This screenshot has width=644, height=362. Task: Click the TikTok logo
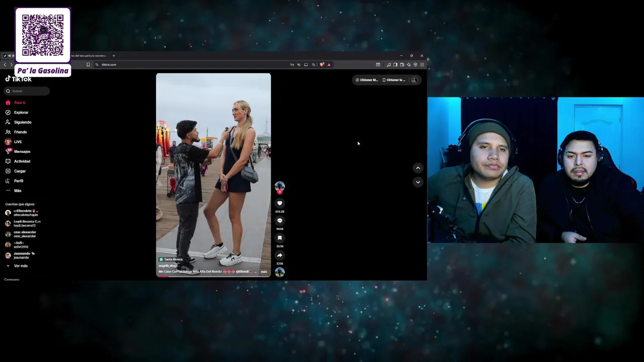[19, 79]
